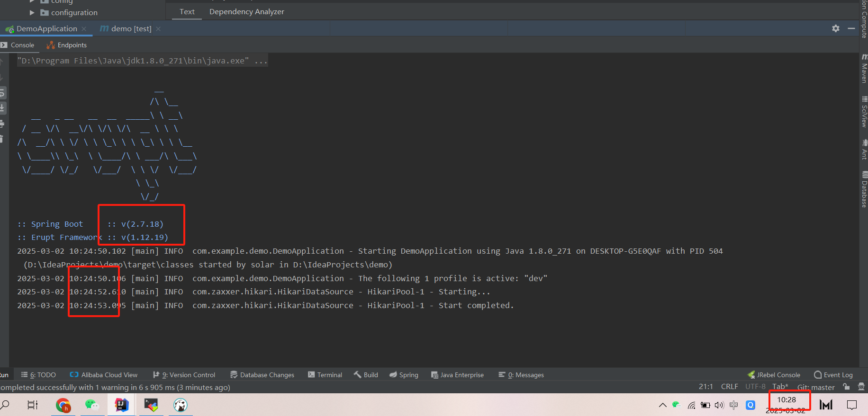Image resolution: width=868 pixels, height=416 pixels.
Task: Click the clear console trash icon
Action: [2, 139]
